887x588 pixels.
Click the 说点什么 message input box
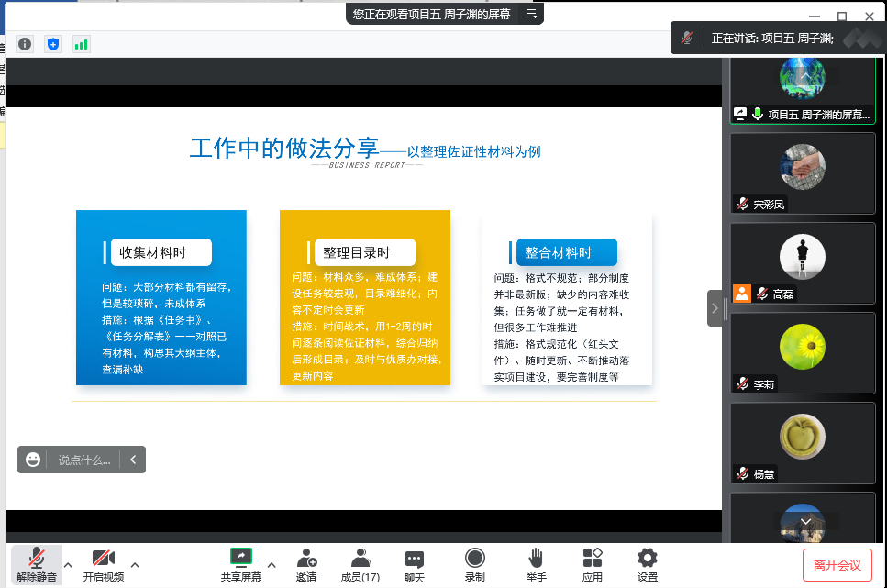point(84,460)
